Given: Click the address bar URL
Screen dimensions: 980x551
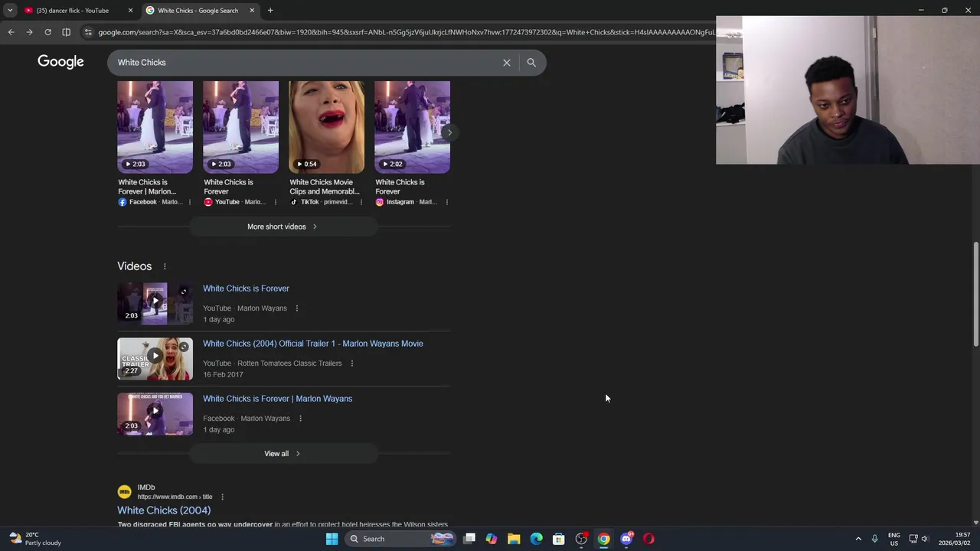Looking at the screenshot, I should click(x=406, y=32).
